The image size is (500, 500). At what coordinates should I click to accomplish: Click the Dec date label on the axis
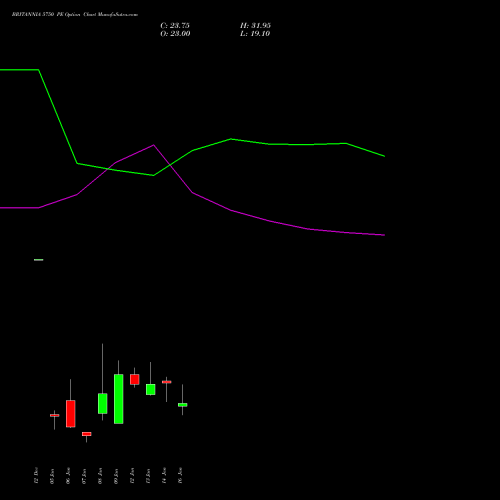36,475
